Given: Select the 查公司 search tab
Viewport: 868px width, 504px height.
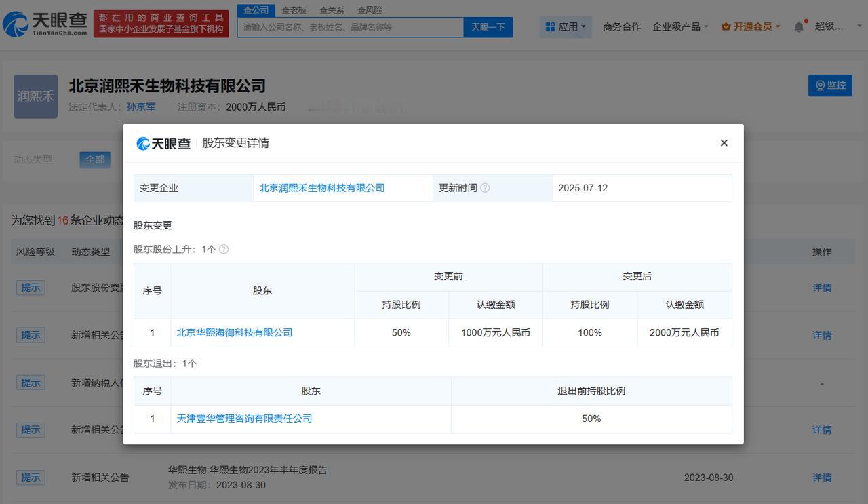Looking at the screenshot, I should click(256, 10).
